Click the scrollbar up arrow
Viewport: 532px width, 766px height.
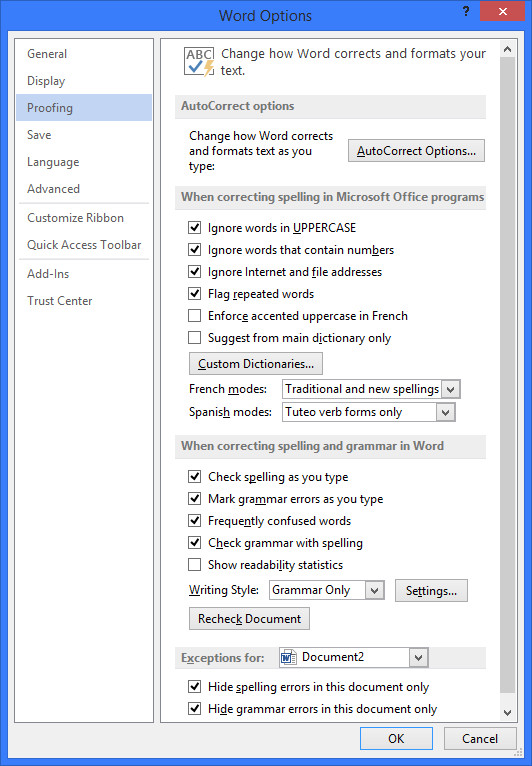[x=508, y=49]
